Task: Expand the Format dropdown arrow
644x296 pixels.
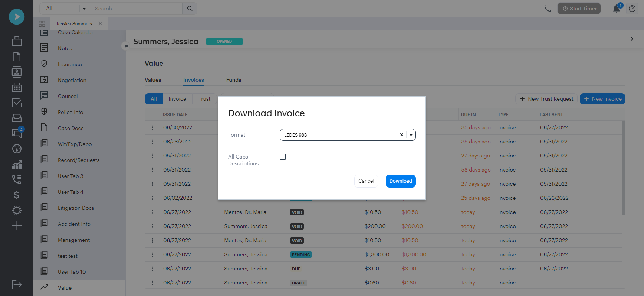Action: point(411,135)
